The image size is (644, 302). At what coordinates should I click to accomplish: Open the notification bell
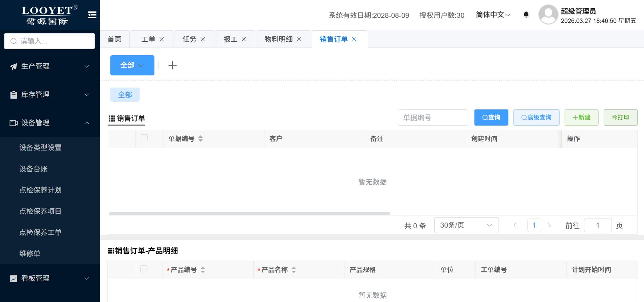(526, 14)
